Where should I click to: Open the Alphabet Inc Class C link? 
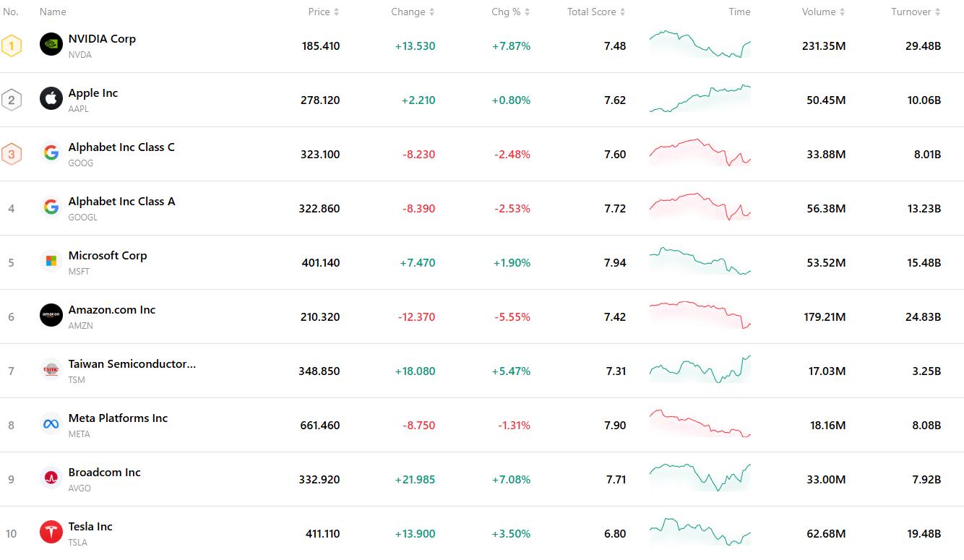pyautogui.click(x=121, y=147)
